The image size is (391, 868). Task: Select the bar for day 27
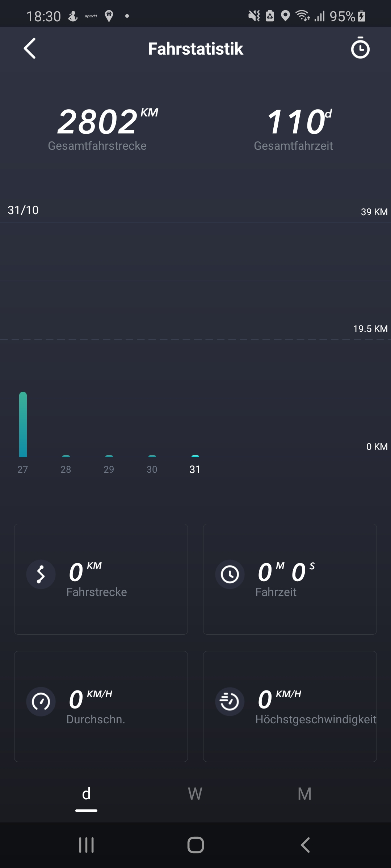[23, 425]
